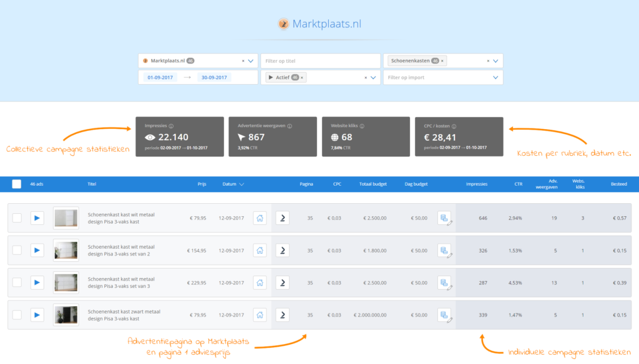The image size is (639, 364).
Task: Sort by Titel column header
Action: pos(92,184)
